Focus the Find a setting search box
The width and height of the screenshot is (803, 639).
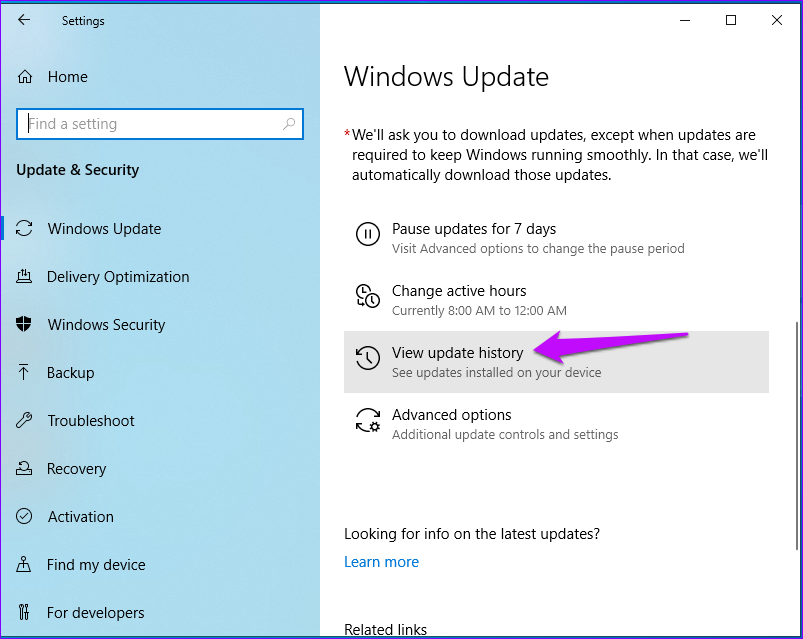tap(160, 124)
